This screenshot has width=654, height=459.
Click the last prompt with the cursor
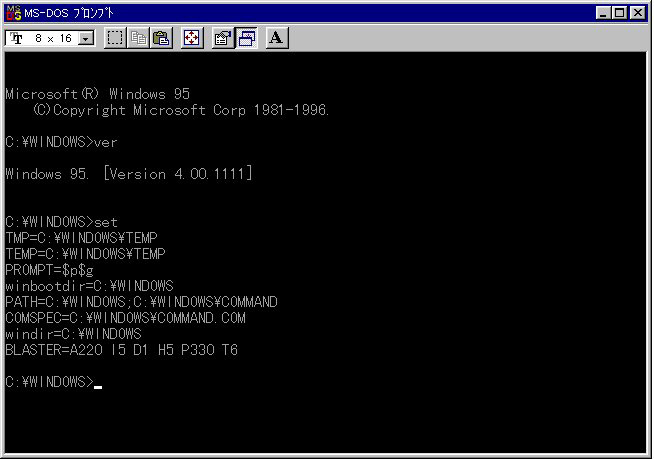click(53, 382)
